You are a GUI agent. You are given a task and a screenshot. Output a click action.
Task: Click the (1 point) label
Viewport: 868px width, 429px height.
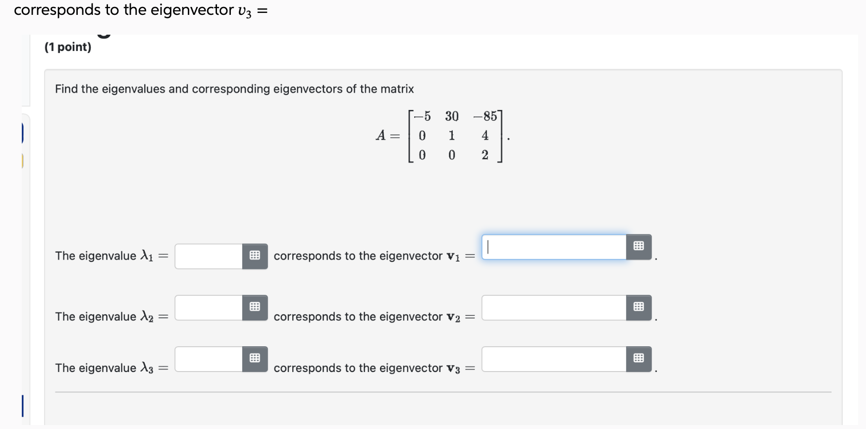tap(67, 47)
